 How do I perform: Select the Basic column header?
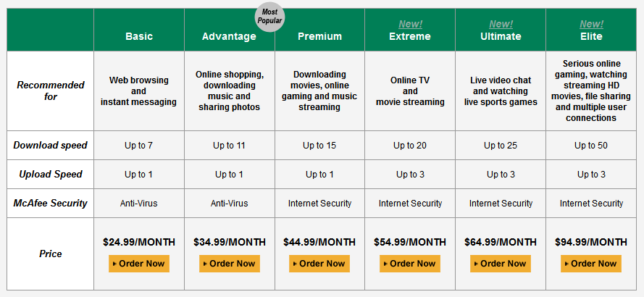(139, 36)
